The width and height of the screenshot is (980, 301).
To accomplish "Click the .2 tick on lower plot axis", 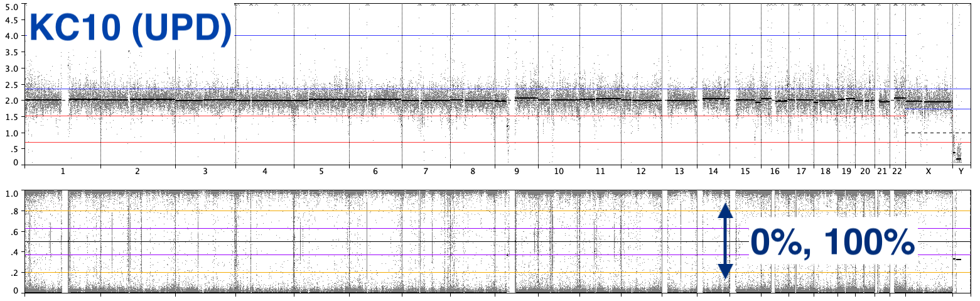I will tap(13, 272).
